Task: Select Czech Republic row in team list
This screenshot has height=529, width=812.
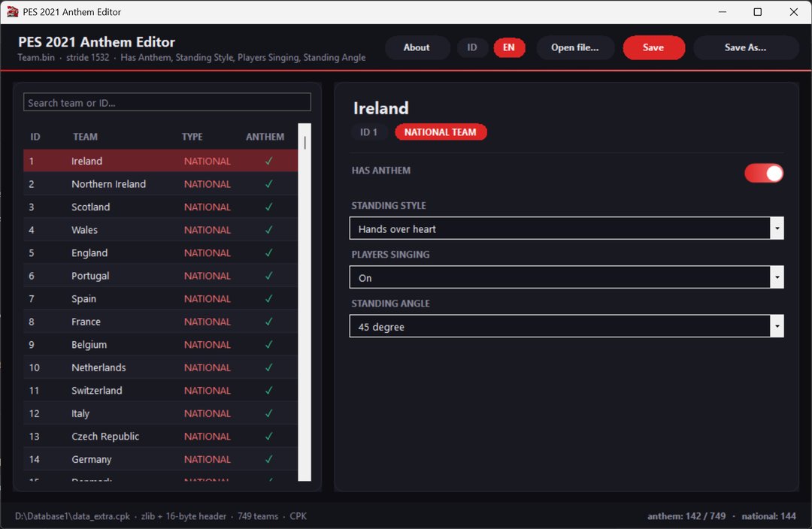Action: tap(161, 437)
